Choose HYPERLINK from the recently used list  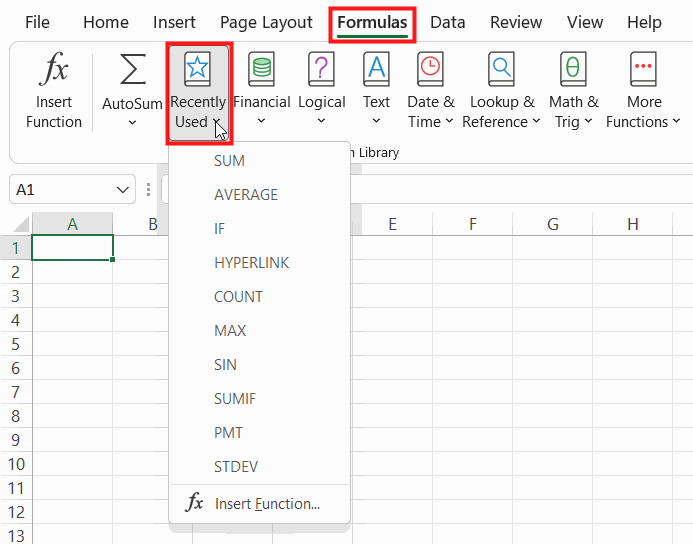pos(251,263)
